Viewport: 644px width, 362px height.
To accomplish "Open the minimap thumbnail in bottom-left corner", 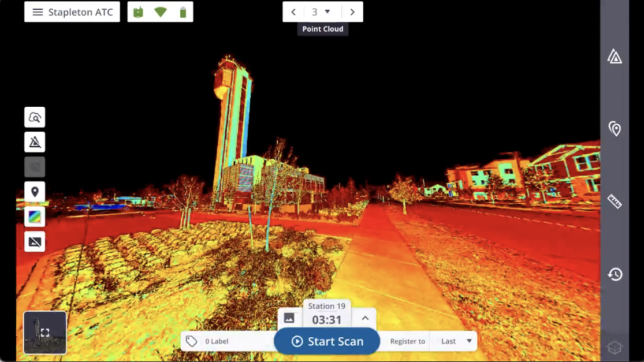I will [45, 333].
